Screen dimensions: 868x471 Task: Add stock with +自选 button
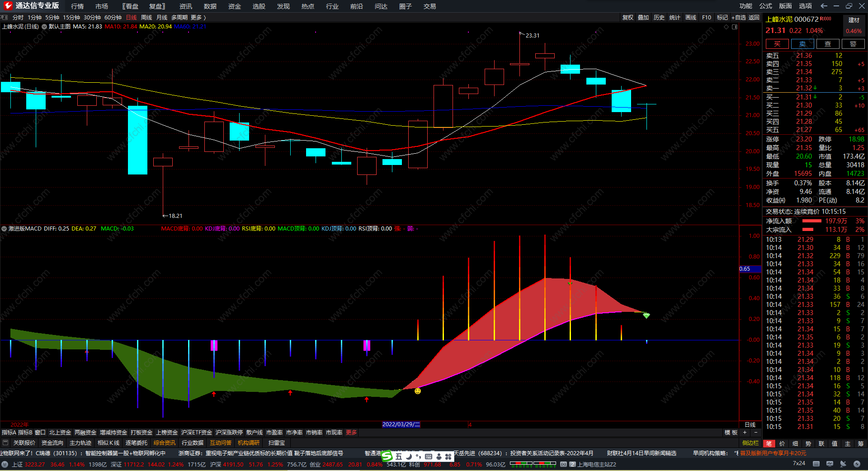(739, 17)
